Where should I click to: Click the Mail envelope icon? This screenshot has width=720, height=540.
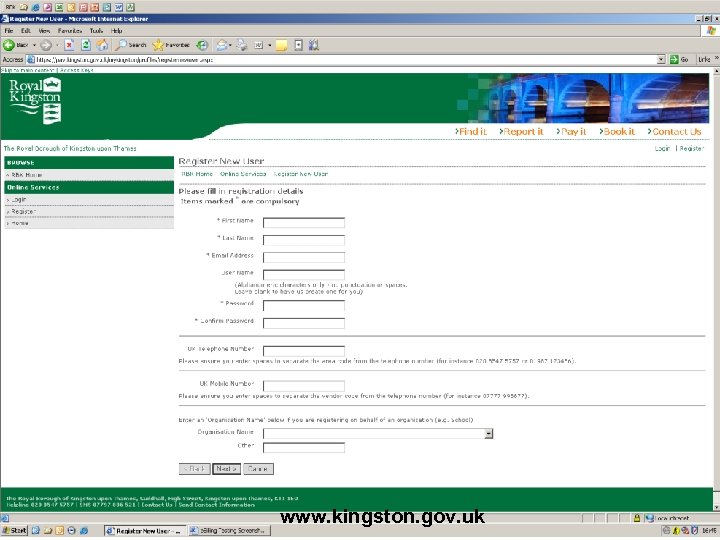(x=222, y=45)
